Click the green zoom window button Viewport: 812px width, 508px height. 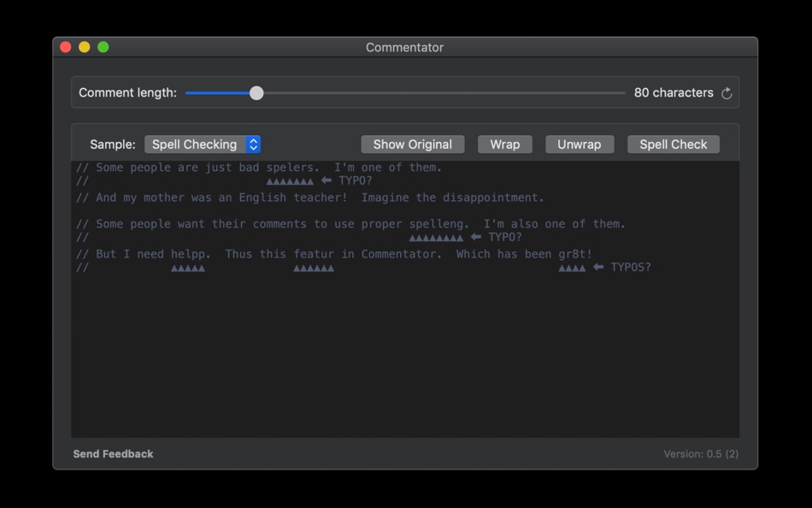[103, 47]
